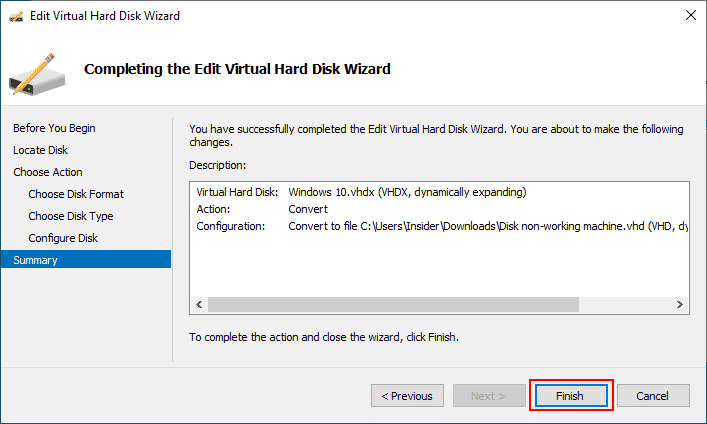
Task: Select the Choose Action step
Action: (x=48, y=172)
